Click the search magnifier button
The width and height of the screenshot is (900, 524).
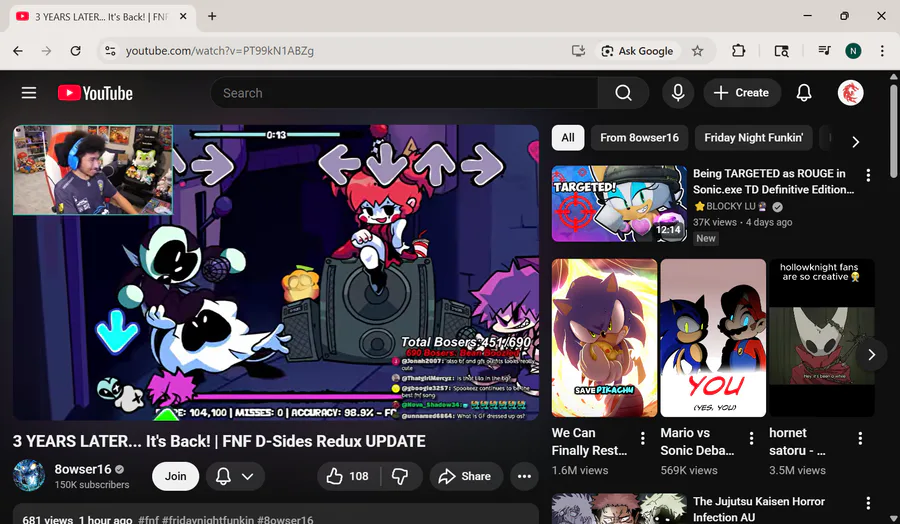tap(623, 92)
